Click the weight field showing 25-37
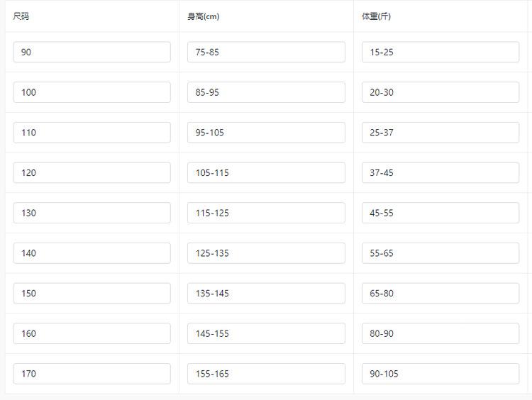This screenshot has height=400, width=532. pyautogui.click(x=440, y=133)
